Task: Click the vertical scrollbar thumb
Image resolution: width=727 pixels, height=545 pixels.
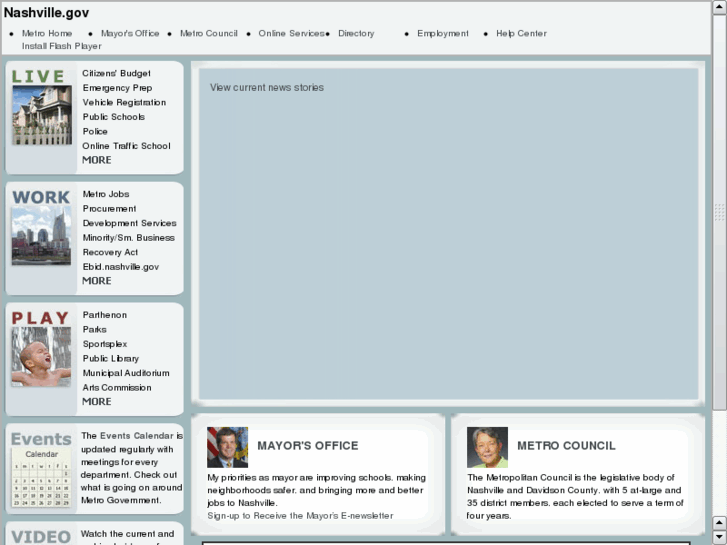Action: [x=719, y=212]
